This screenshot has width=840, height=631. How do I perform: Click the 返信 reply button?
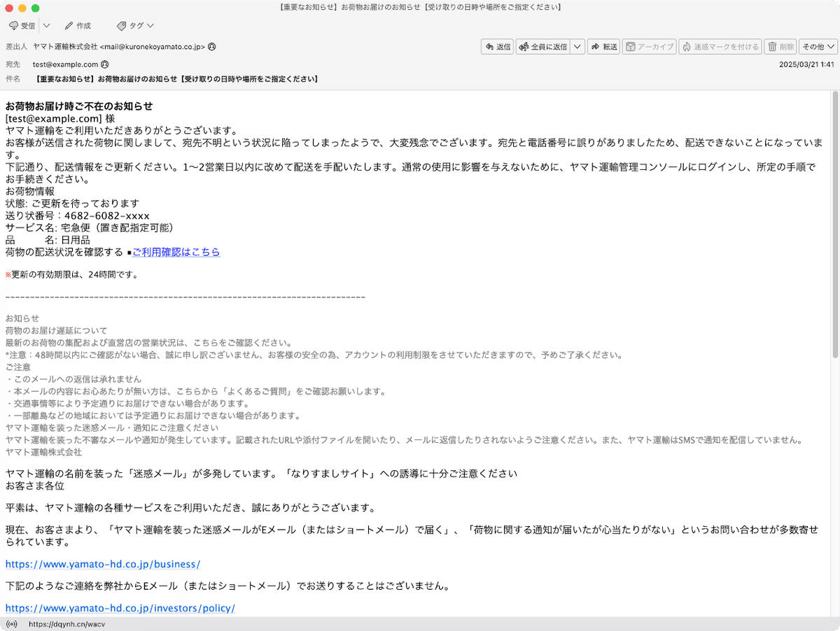pyautogui.click(x=498, y=47)
